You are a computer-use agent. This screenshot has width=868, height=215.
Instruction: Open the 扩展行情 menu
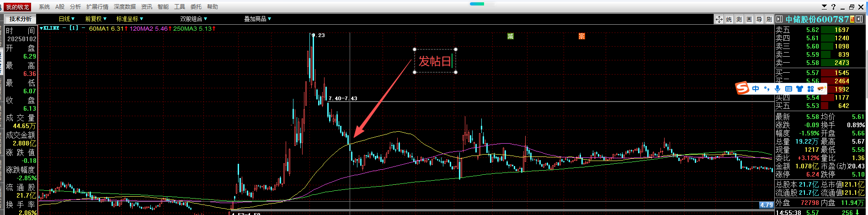point(97,7)
